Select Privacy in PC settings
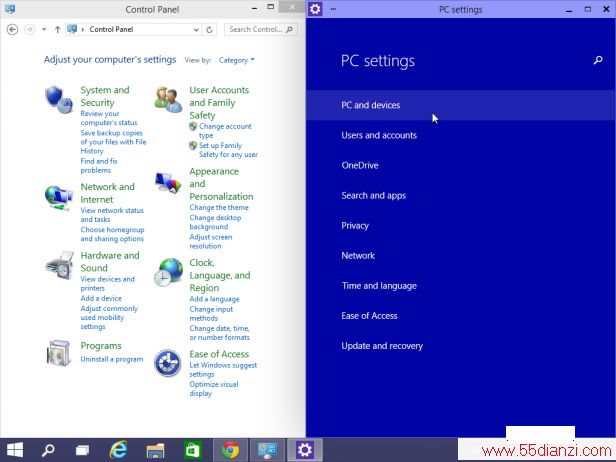 point(460,226)
